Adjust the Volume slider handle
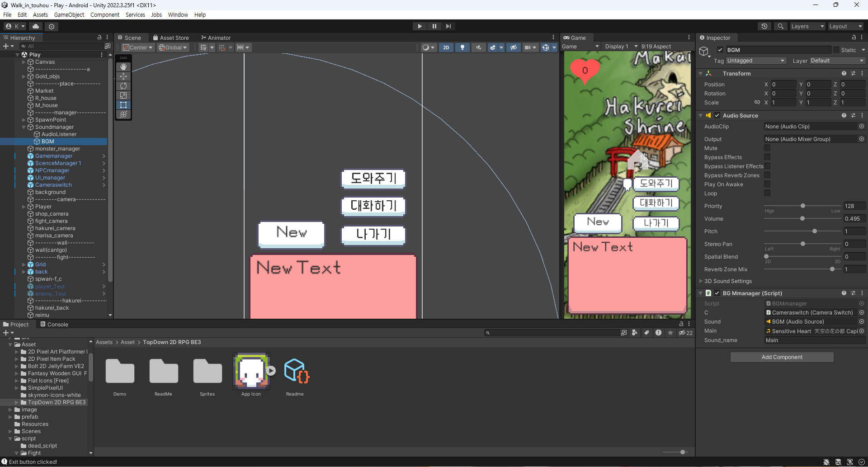This screenshot has width=868, height=467. click(802, 219)
